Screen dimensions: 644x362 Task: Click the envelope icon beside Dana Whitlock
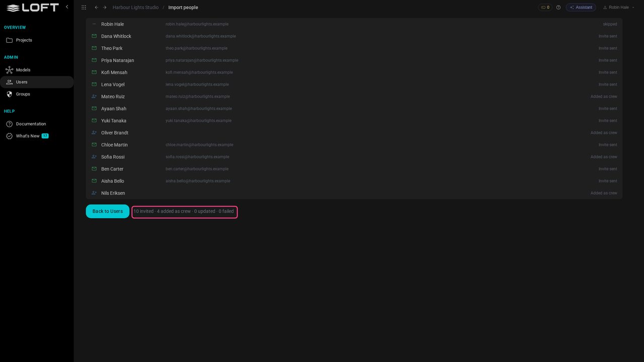point(94,36)
